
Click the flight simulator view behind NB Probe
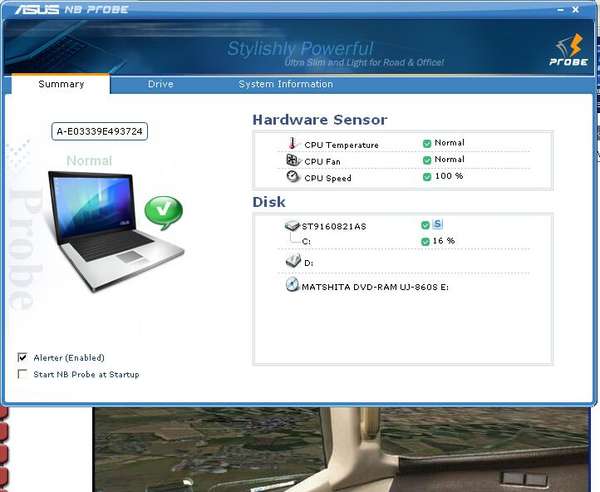(x=341, y=450)
